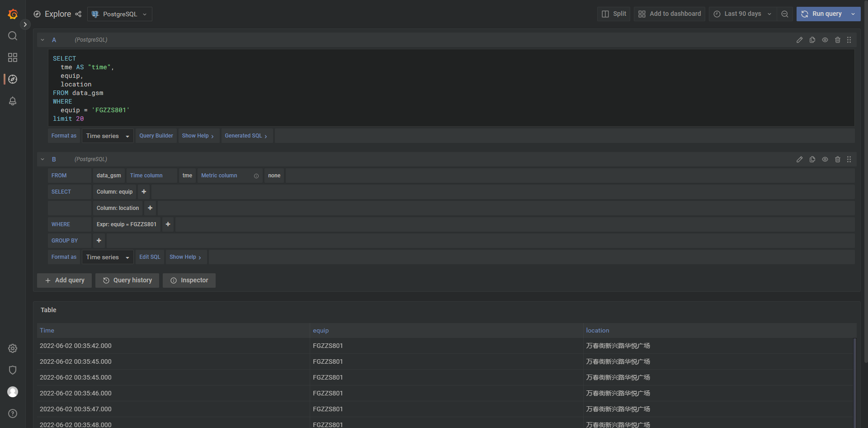The height and width of the screenshot is (428, 868).
Task: Open the Inspector
Action: [x=189, y=281]
